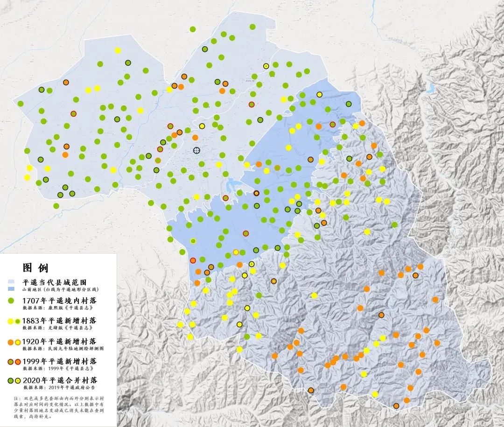Click the solid yellow dot in the 1883 legend row
The height and width of the screenshot is (427, 504).
pos(11,321)
